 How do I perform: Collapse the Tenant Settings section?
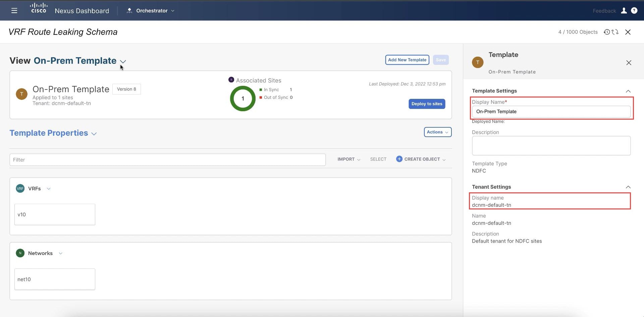click(x=628, y=187)
